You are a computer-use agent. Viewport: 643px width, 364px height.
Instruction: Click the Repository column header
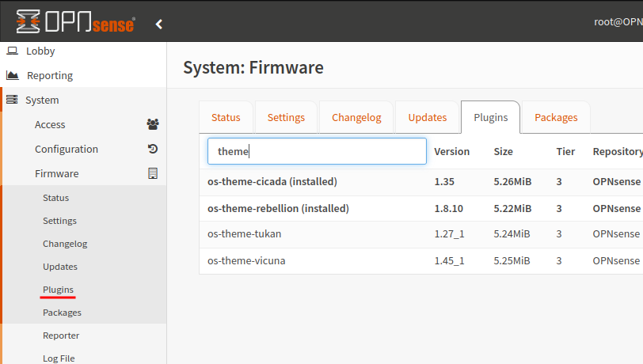click(x=618, y=152)
